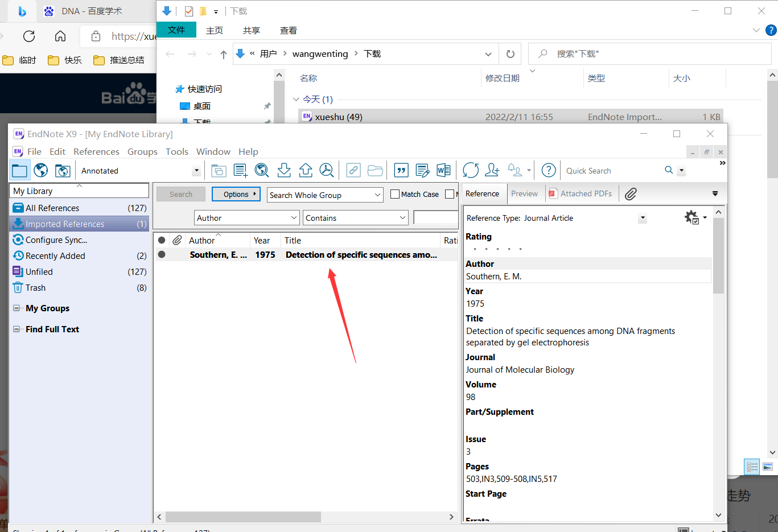Viewport: 778px width, 532px height.
Task: Click Format Bibliography icon
Action: pos(422,170)
